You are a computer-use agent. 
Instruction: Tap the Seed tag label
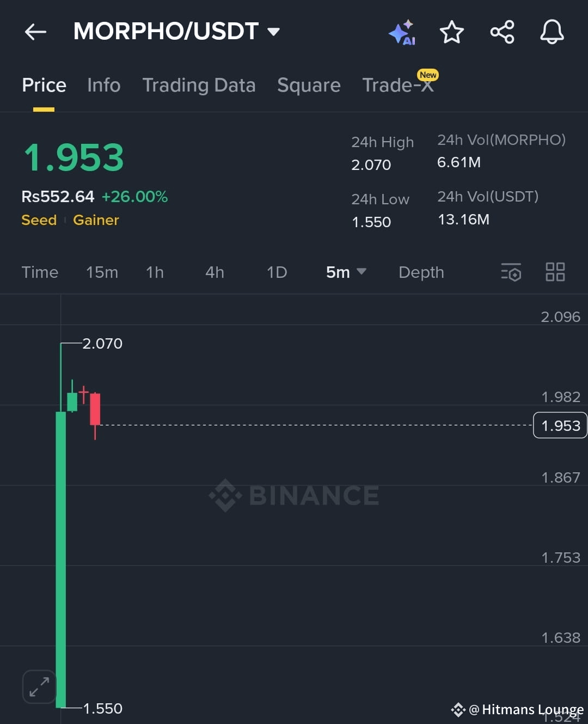(x=39, y=220)
